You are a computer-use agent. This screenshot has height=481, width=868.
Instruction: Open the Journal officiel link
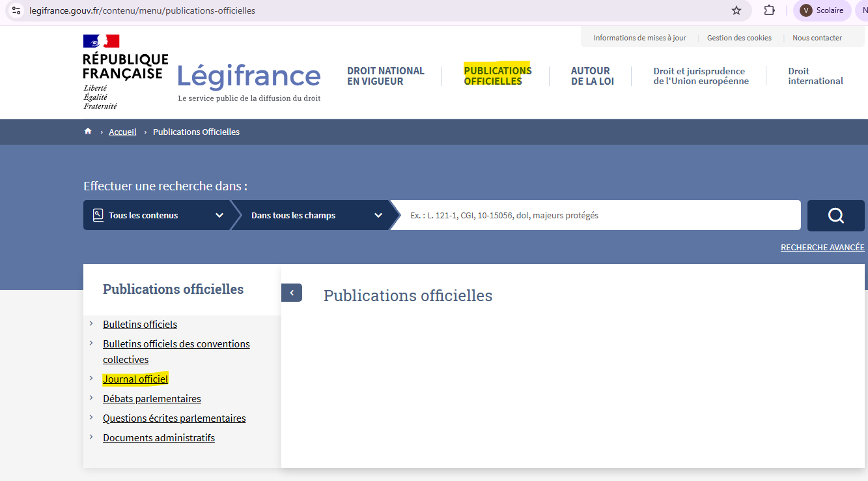135,379
